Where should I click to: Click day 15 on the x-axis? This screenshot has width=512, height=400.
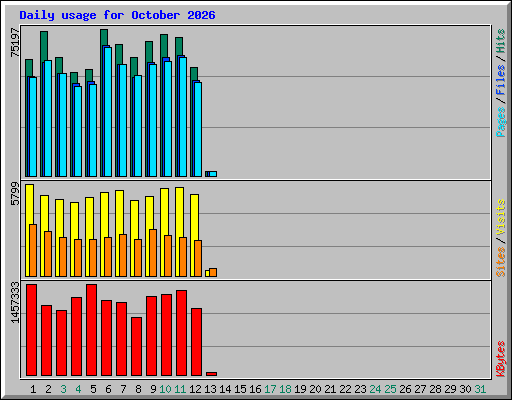tap(240, 389)
